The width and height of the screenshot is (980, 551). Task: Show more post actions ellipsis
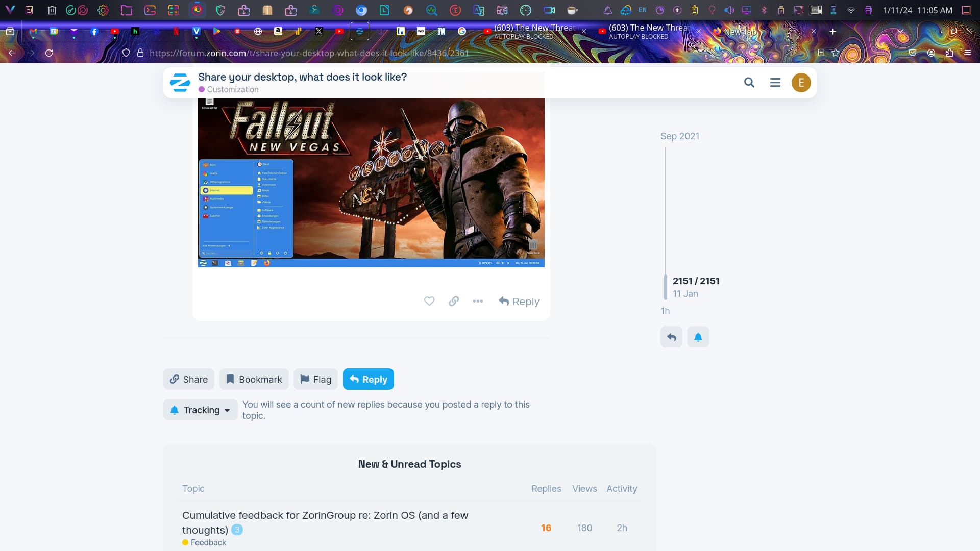click(478, 302)
